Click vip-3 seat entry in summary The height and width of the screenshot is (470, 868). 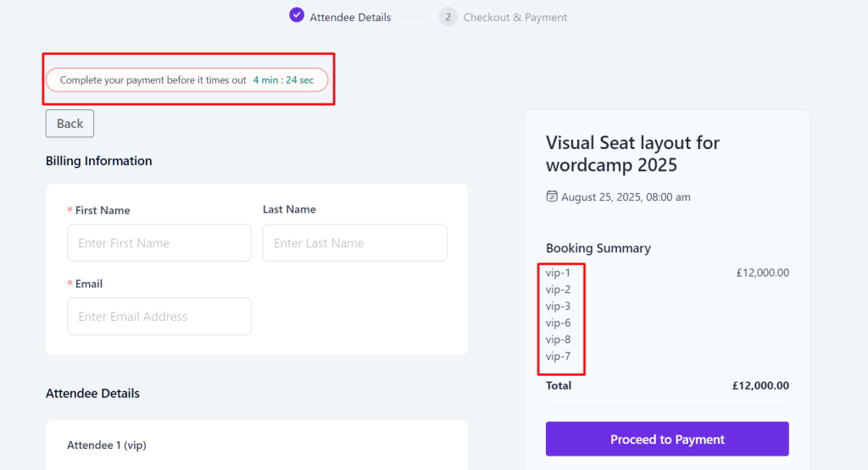coord(558,306)
